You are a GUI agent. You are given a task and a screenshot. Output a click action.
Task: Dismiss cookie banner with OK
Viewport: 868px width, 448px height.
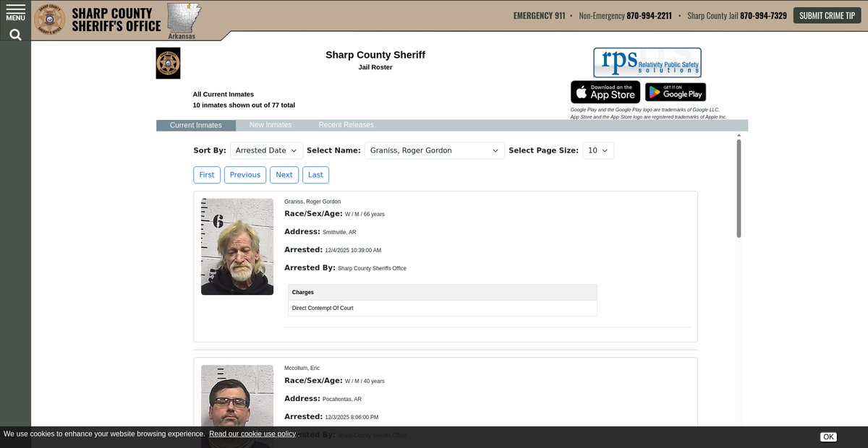(x=828, y=437)
